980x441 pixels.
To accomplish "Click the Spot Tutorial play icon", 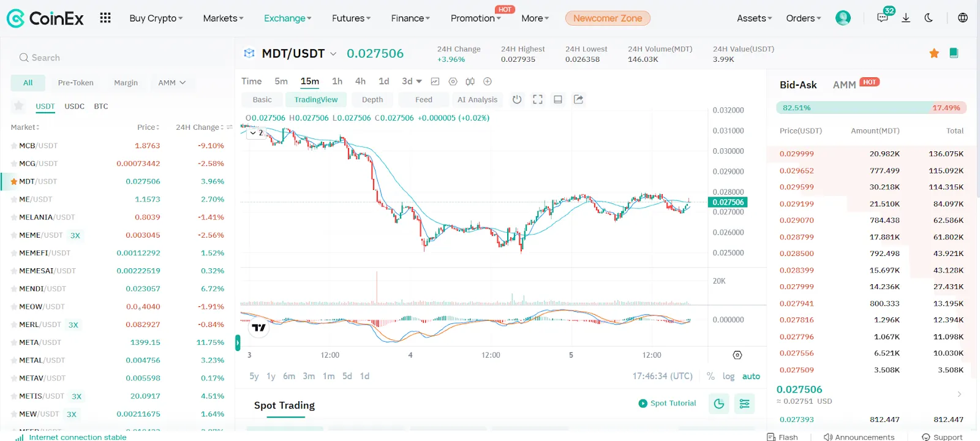I will click(643, 403).
